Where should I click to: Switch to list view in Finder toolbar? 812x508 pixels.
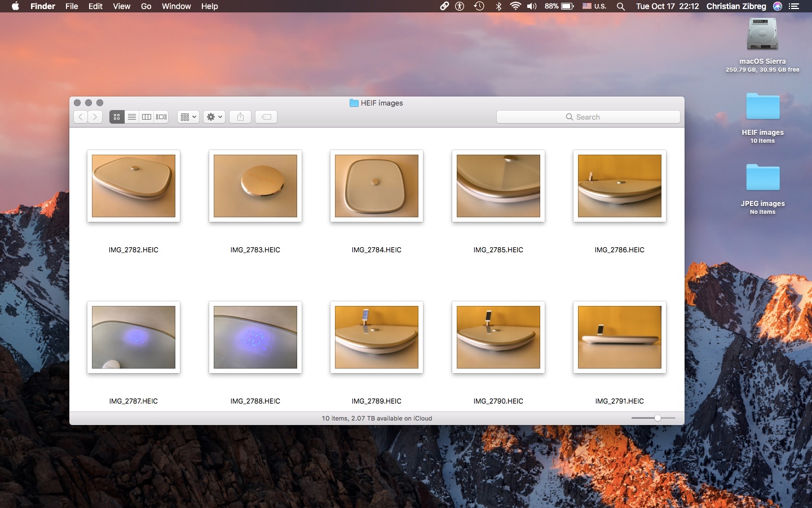pyautogui.click(x=131, y=117)
